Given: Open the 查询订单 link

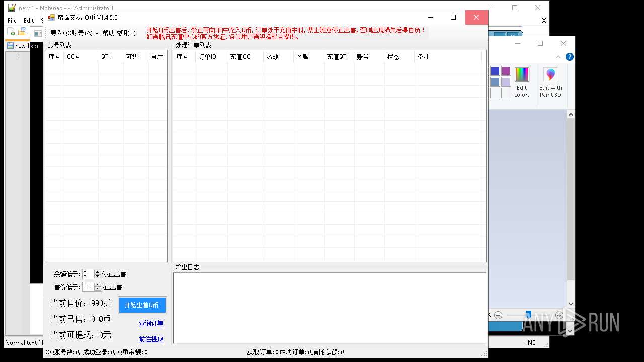Looking at the screenshot, I should pyautogui.click(x=151, y=323).
